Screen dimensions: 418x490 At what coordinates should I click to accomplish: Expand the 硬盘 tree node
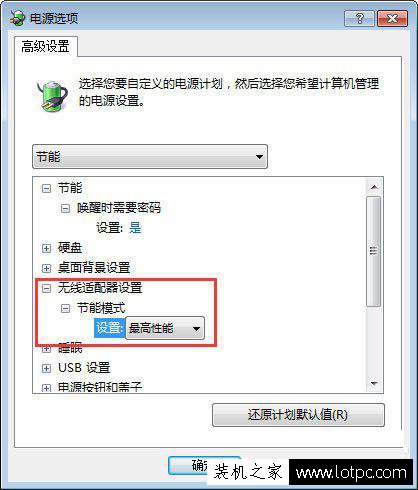pyautogui.click(x=46, y=248)
